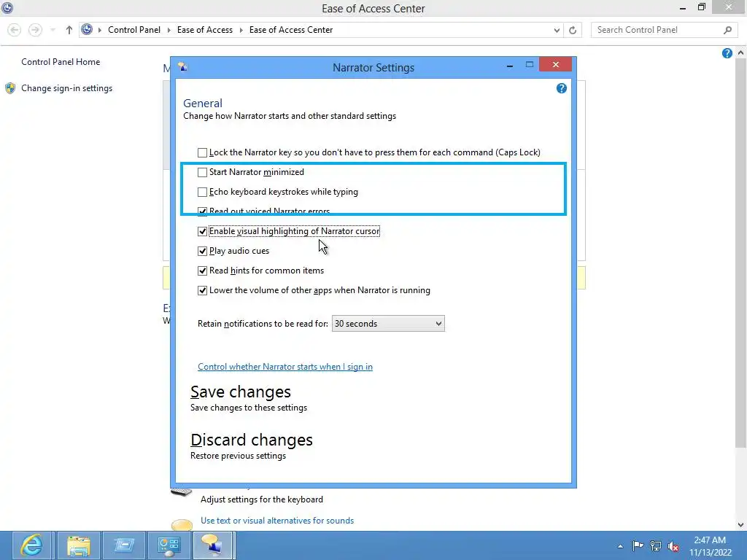
Task: Uncheck Play audio cues
Action: click(x=203, y=251)
